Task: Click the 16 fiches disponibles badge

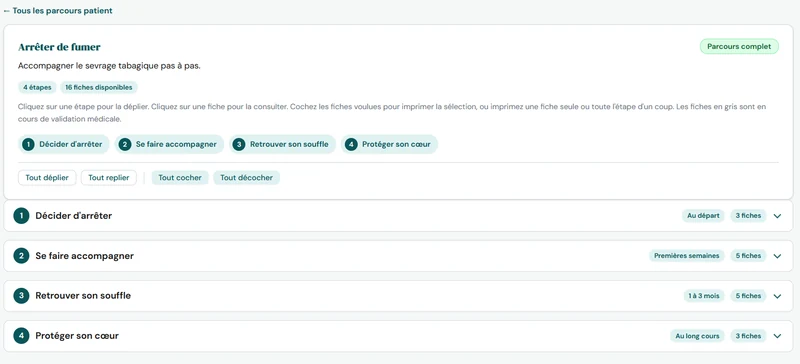Action: [x=98, y=87]
